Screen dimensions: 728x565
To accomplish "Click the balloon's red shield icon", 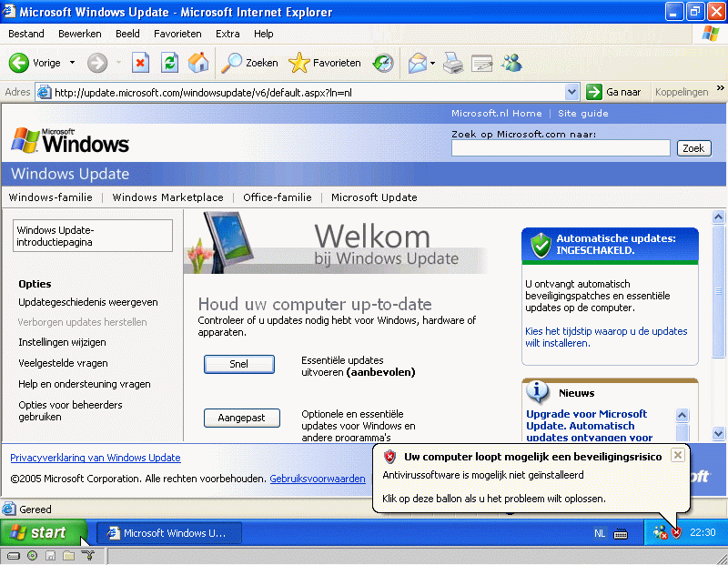I will click(389, 457).
